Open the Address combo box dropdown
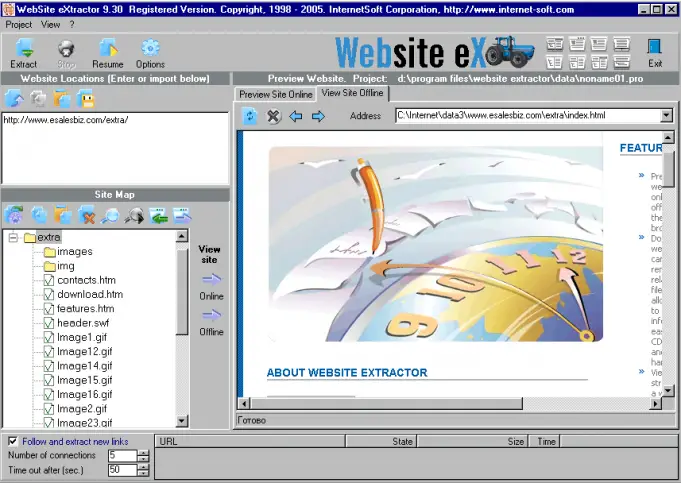 (666, 116)
